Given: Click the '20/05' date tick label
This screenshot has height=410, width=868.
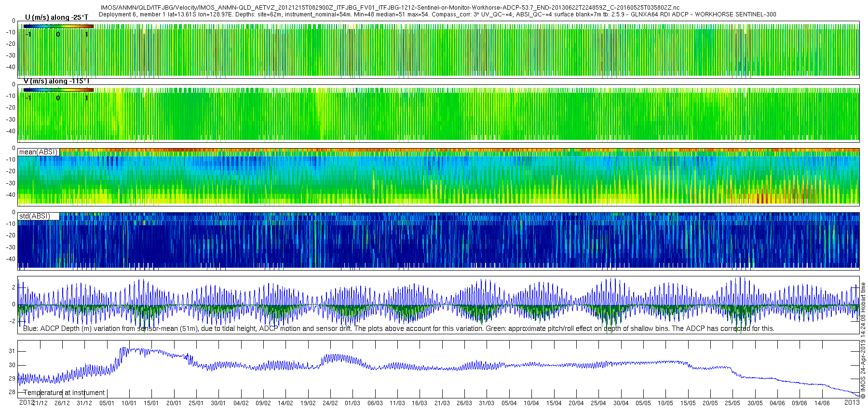Looking at the screenshot, I should pyautogui.click(x=710, y=403).
